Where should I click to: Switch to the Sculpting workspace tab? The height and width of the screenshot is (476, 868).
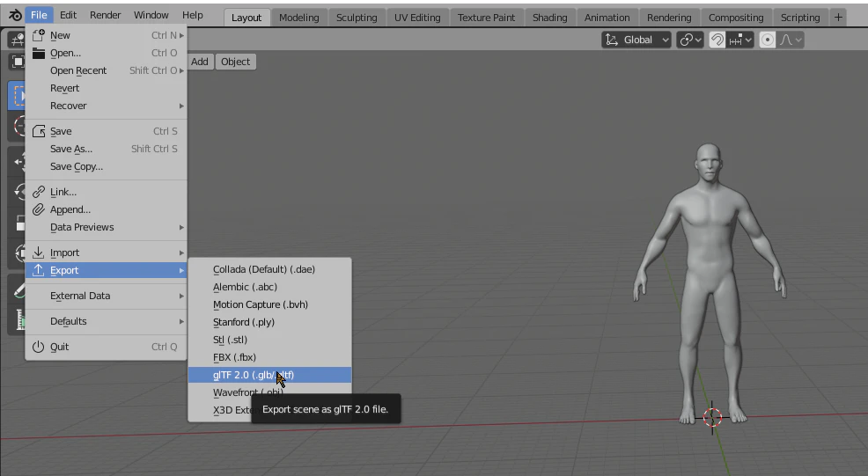click(357, 18)
